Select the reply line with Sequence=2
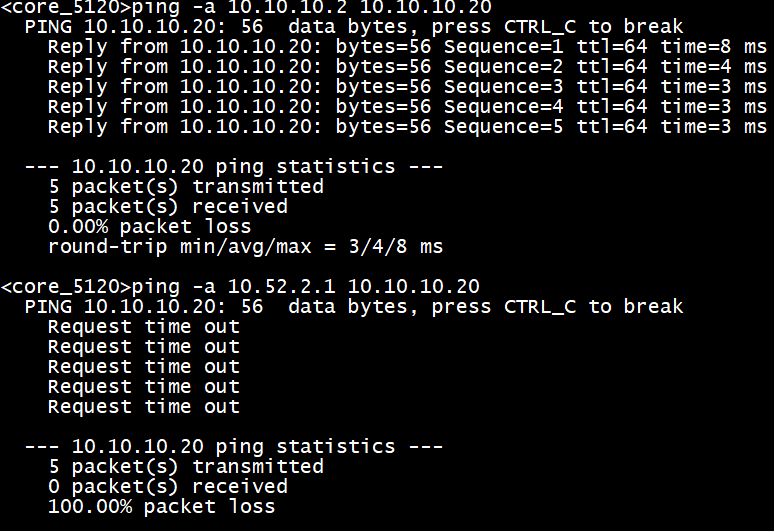This screenshot has height=531, width=774. (x=406, y=67)
